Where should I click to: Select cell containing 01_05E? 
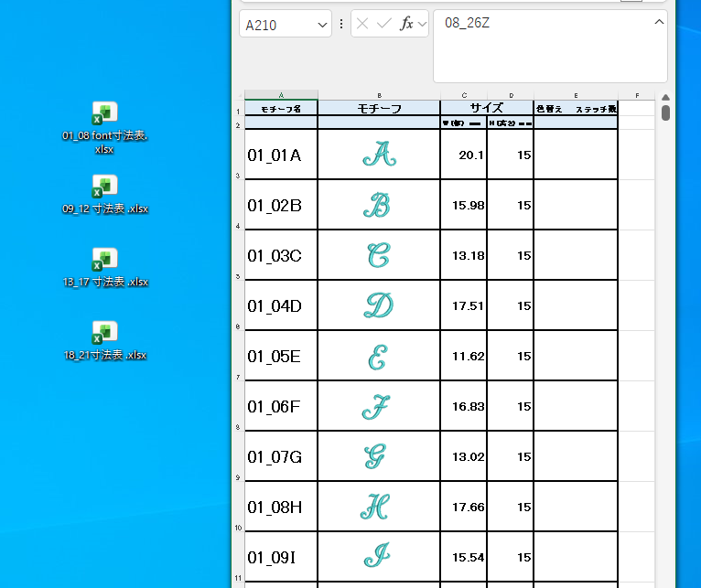coord(281,357)
